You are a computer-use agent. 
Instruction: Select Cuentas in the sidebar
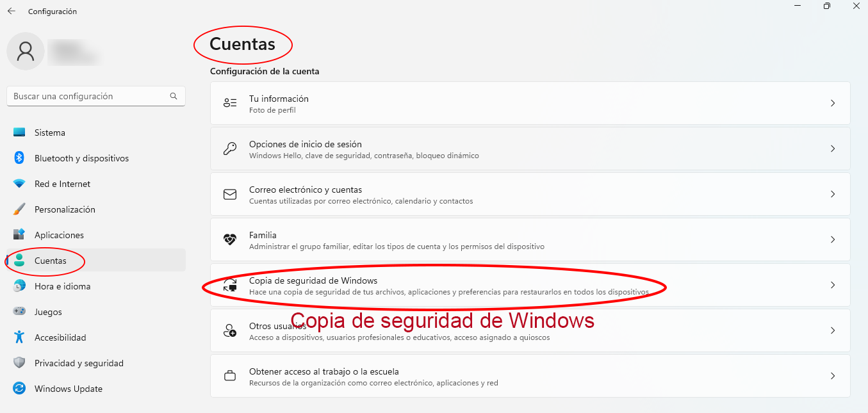click(96, 261)
